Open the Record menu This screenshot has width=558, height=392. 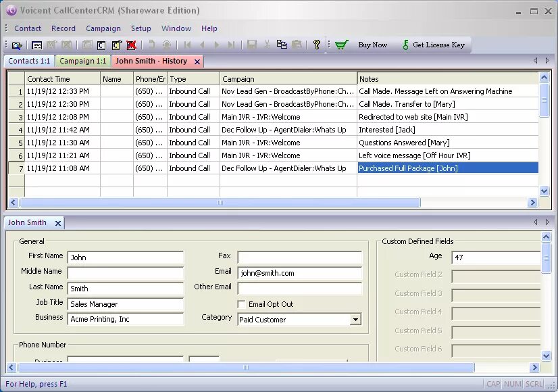click(64, 28)
